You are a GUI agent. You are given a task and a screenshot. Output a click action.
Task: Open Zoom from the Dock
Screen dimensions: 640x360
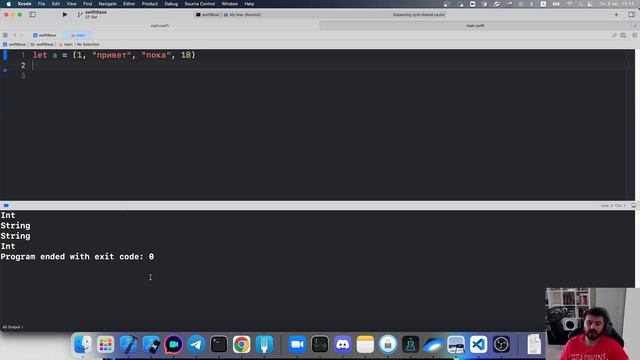point(297,344)
